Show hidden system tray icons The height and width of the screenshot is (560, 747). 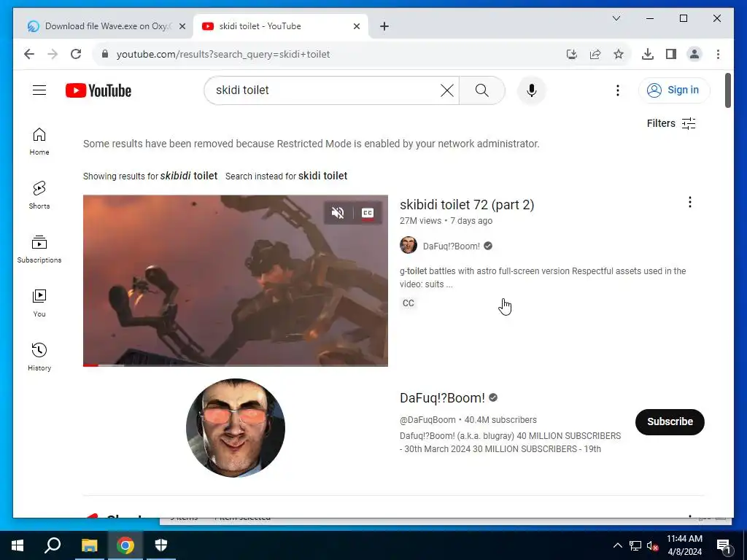point(617,545)
